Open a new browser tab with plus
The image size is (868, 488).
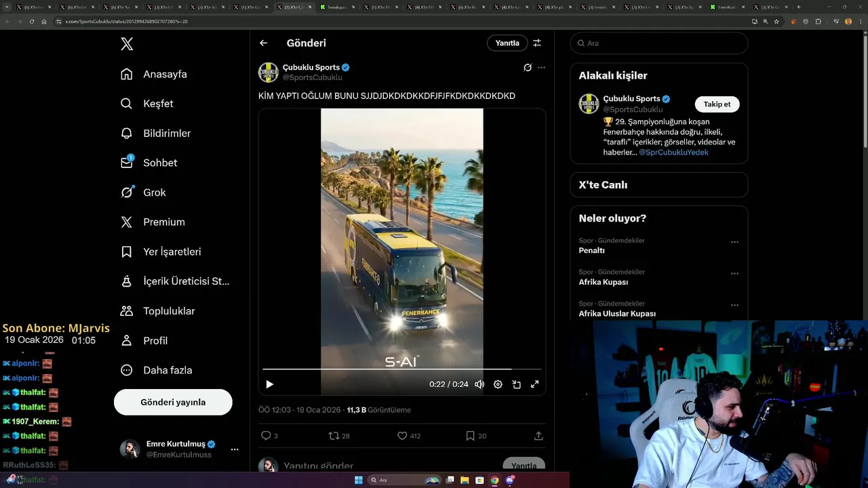(798, 7)
